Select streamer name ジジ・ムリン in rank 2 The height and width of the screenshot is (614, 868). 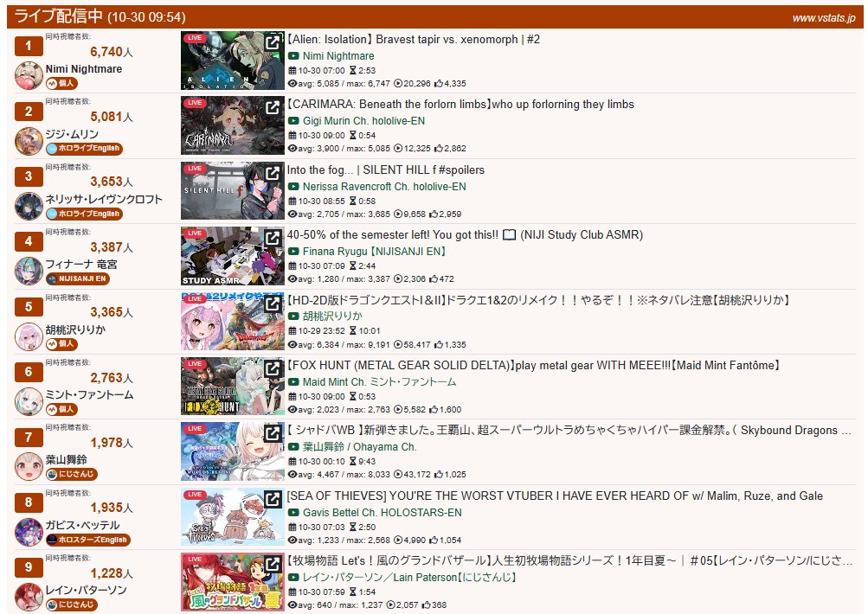pyautogui.click(x=72, y=134)
